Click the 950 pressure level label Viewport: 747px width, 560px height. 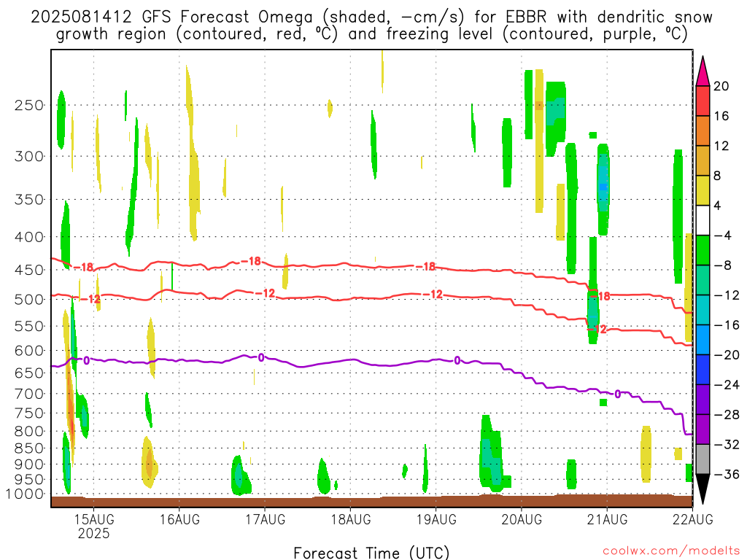(29, 480)
